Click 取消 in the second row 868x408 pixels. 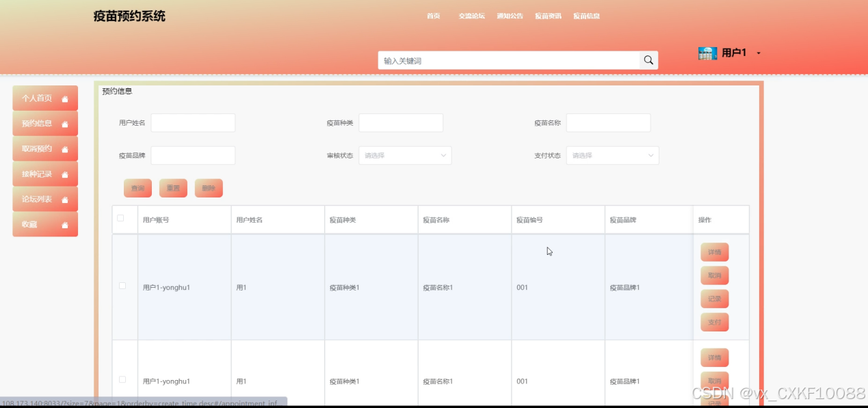point(715,381)
